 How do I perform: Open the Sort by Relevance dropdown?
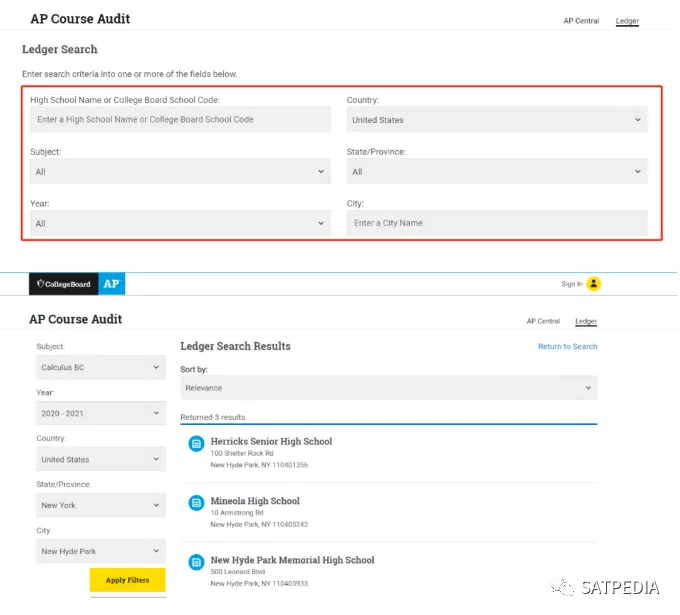click(x=389, y=388)
